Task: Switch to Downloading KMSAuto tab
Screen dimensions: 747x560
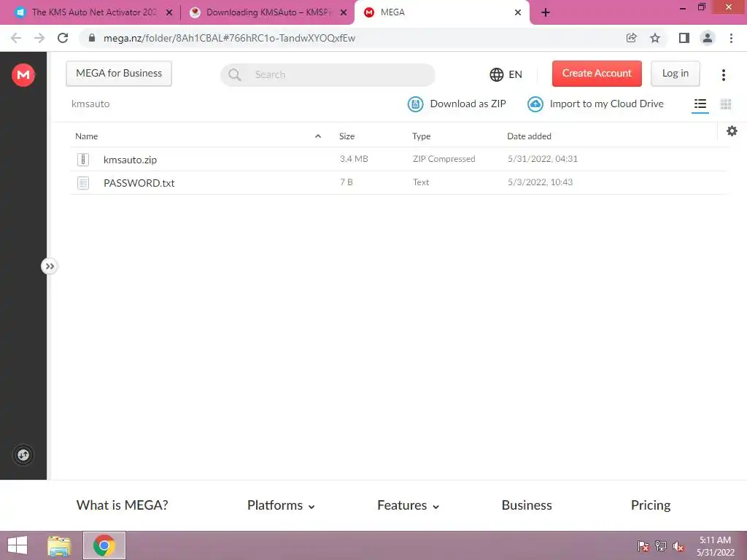Action: click(x=267, y=12)
